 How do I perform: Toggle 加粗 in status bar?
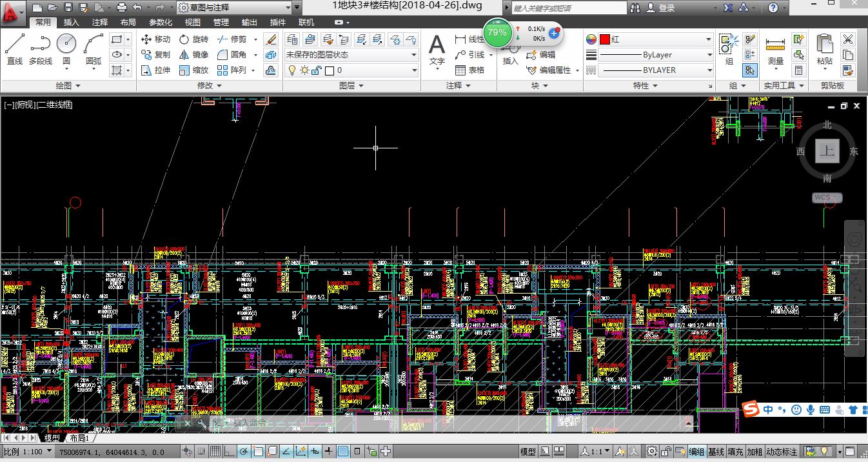[x=755, y=452]
